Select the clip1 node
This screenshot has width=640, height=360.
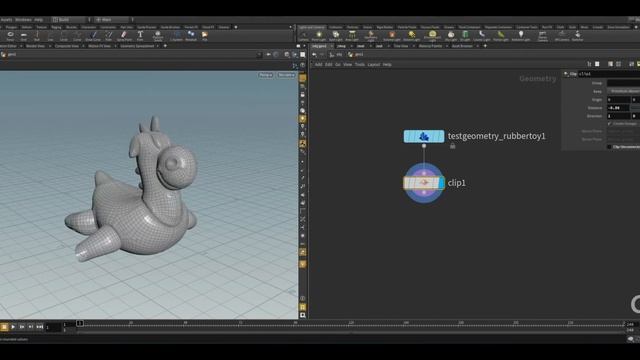pos(424,183)
